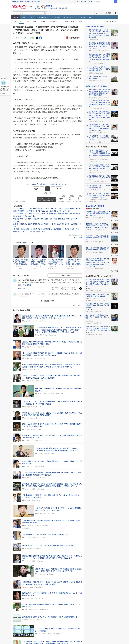This screenshot has width=129, height=644.
Task: Click the web search input field
Action: coord(103,2)
